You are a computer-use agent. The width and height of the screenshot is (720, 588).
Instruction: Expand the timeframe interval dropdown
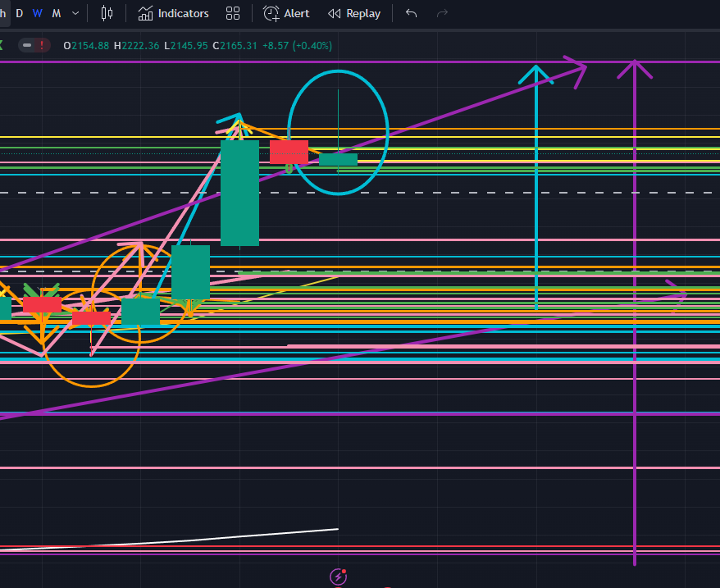75,13
